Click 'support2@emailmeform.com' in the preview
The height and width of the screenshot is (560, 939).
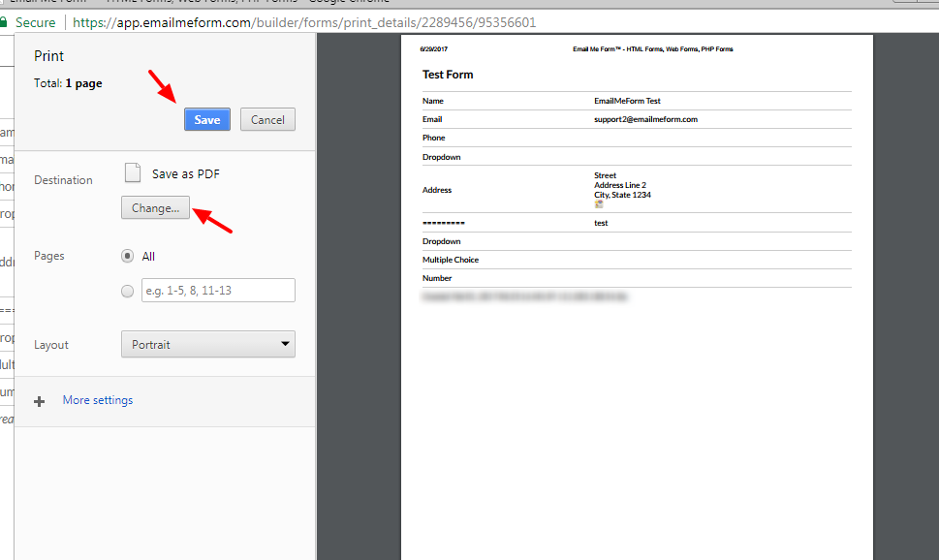(645, 119)
